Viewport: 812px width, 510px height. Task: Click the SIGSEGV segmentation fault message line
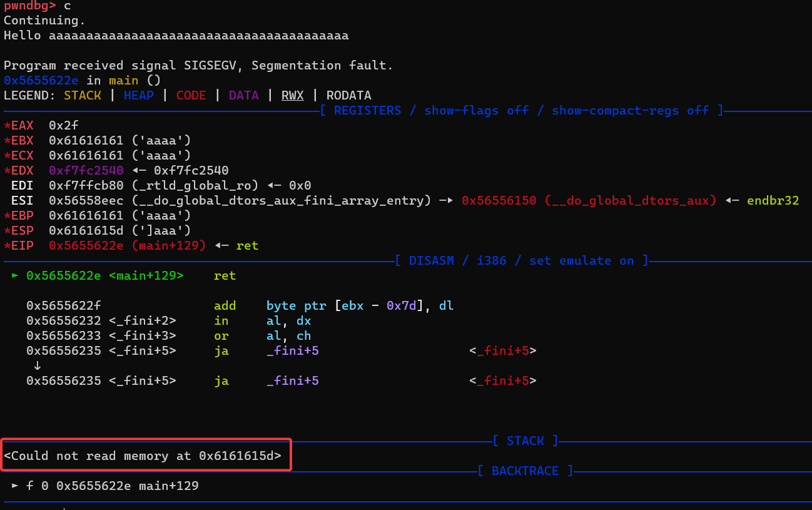(x=198, y=66)
